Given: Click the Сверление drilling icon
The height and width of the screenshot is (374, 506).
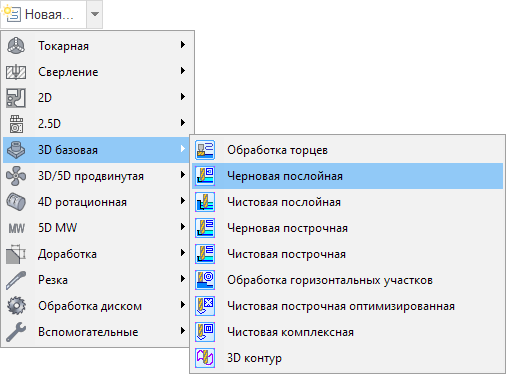Looking at the screenshot, I should (16, 72).
